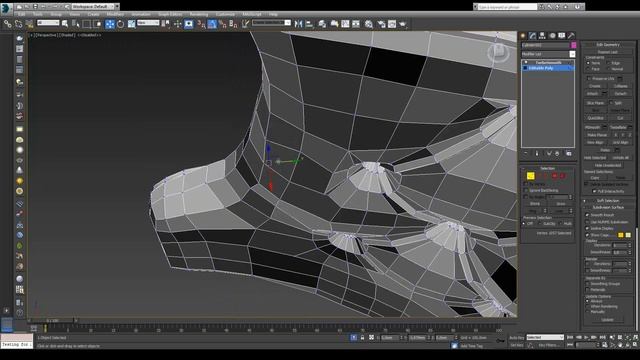
Task: Toggle the Split checkbox
Action: (x=611, y=103)
